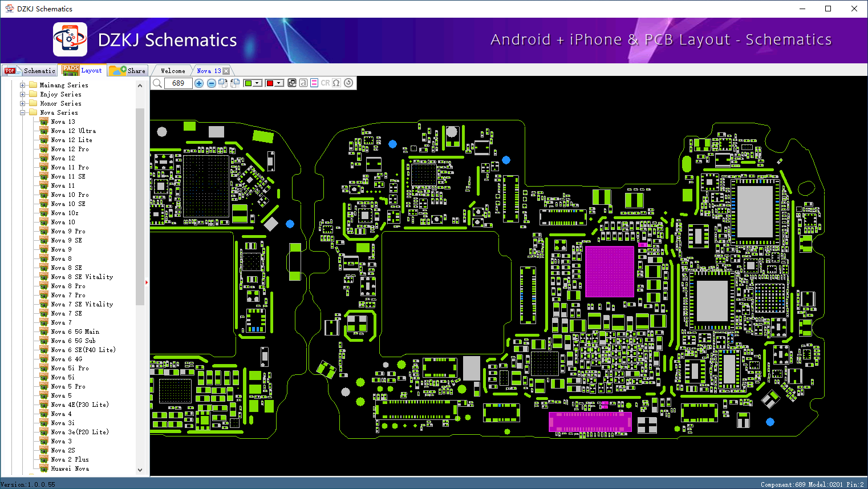Click the Maimang Series folder icon
868x489 pixels.
pos(34,85)
